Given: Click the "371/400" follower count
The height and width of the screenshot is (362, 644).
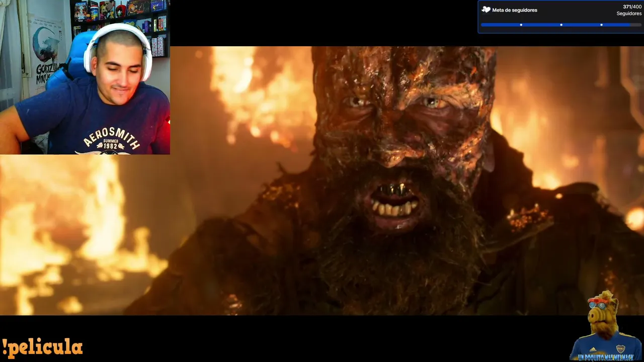Looking at the screenshot, I should [x=632, y=7].
